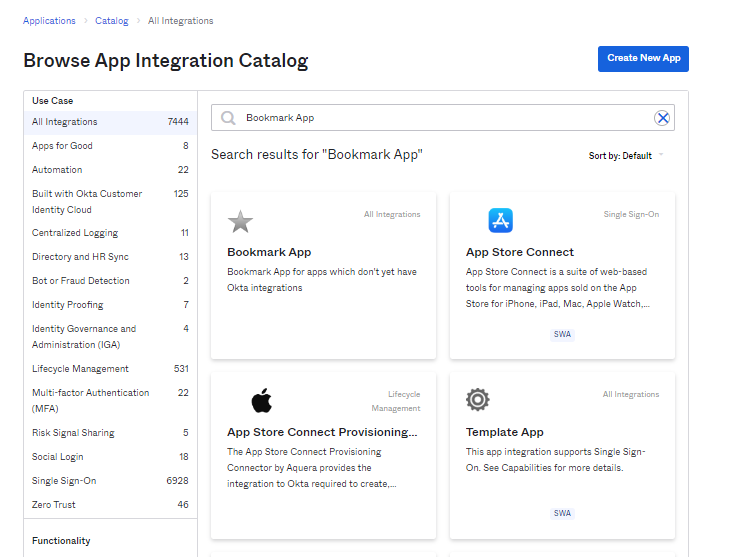Screen dimensions: 756x557
Task: Open the Applications breadcrumb link
Action: [x=49, y=21]
